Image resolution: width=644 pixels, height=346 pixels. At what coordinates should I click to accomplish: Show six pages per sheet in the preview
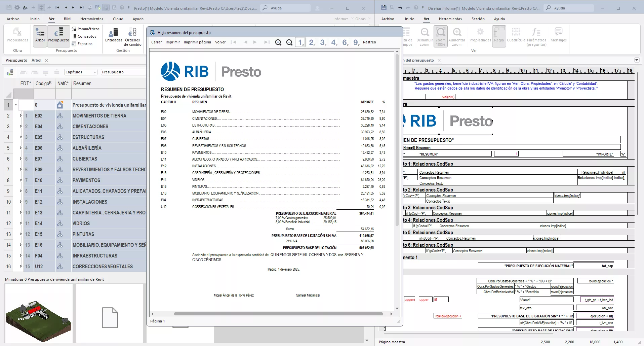pyautogui.click(x=345, y=42)
